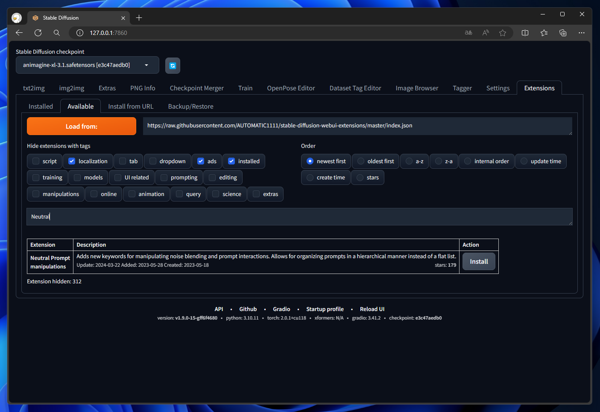The width and height of the screenshot is (600, 412).
Task: Toggle the query tag checkbox
Action: (x=179, y=194)
